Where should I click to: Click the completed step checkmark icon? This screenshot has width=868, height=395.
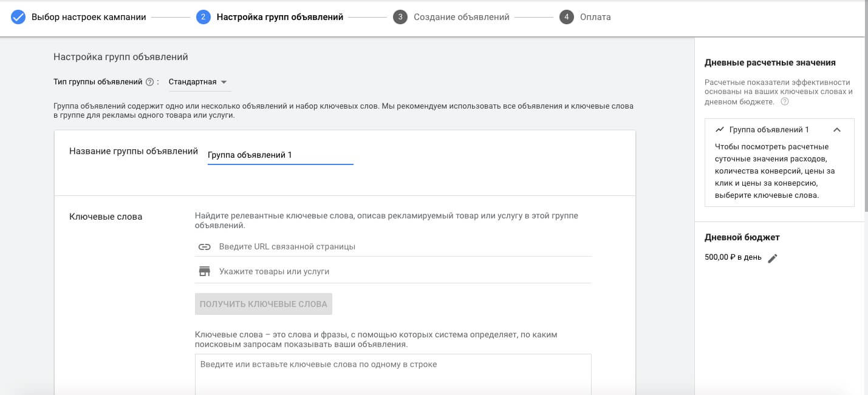(x=18, y=17)
